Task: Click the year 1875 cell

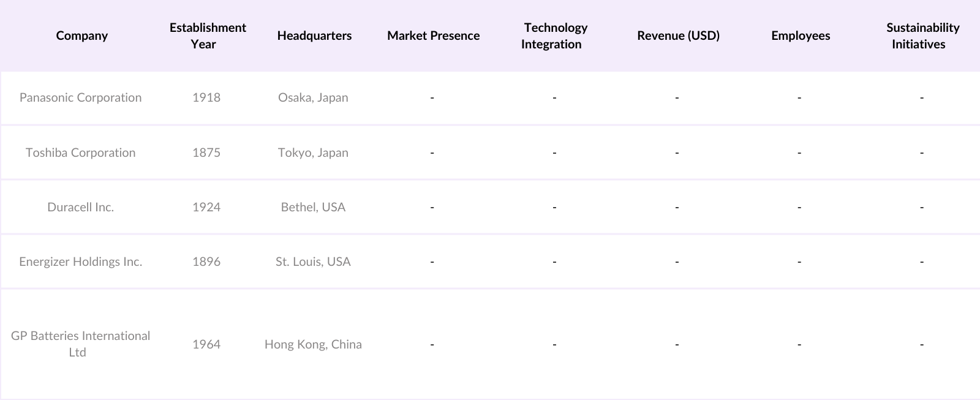Action: [206, 153]
